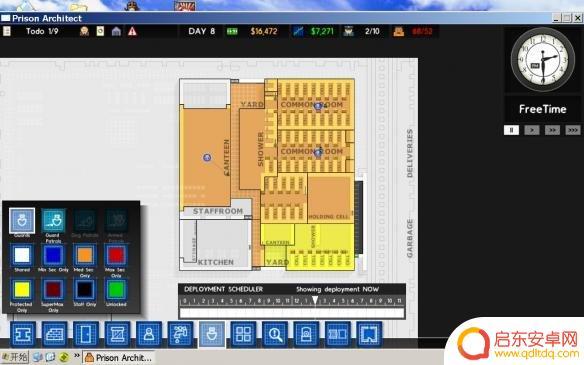Screen dimensions: 584x365
Task: Pick the dark red SuperMax Only swatch
Action: tap(53, 290)
